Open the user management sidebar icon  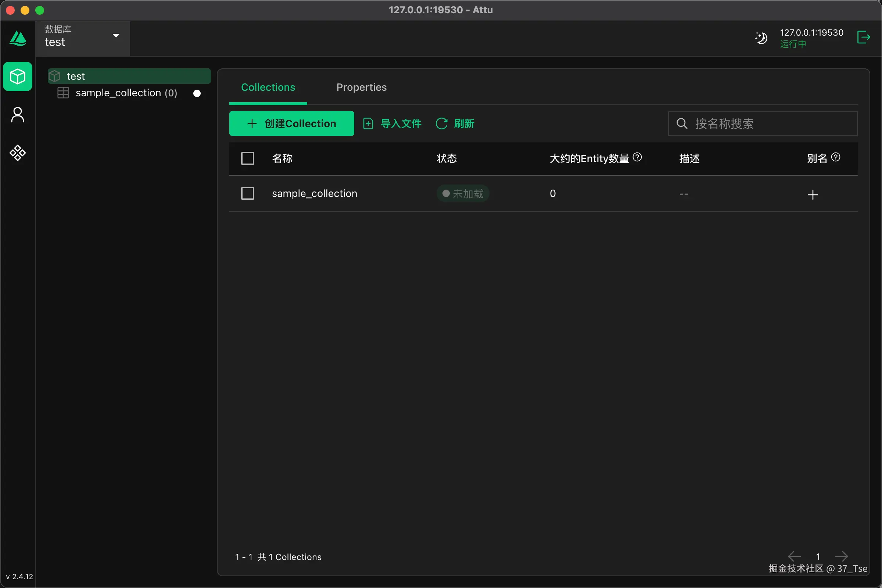18,115
